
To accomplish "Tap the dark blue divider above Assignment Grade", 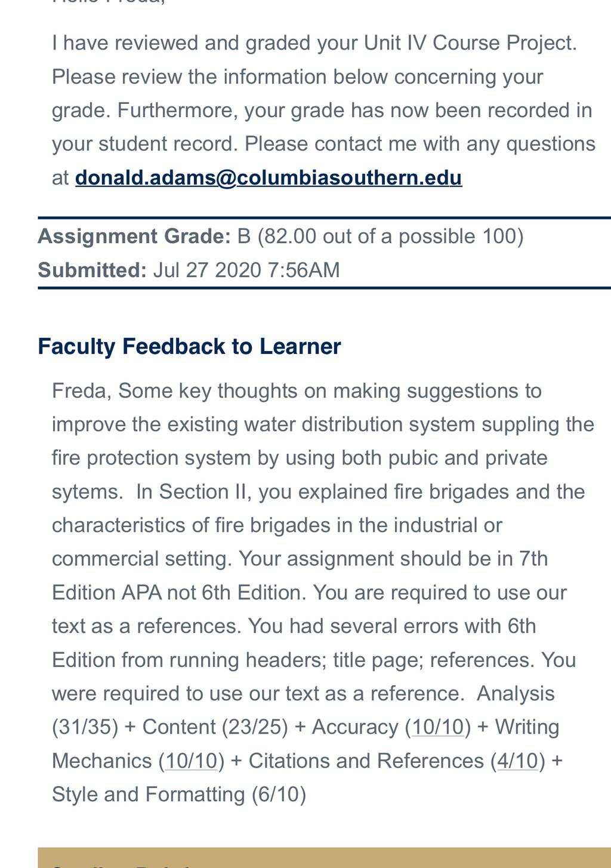I will [x=324, y=218].
